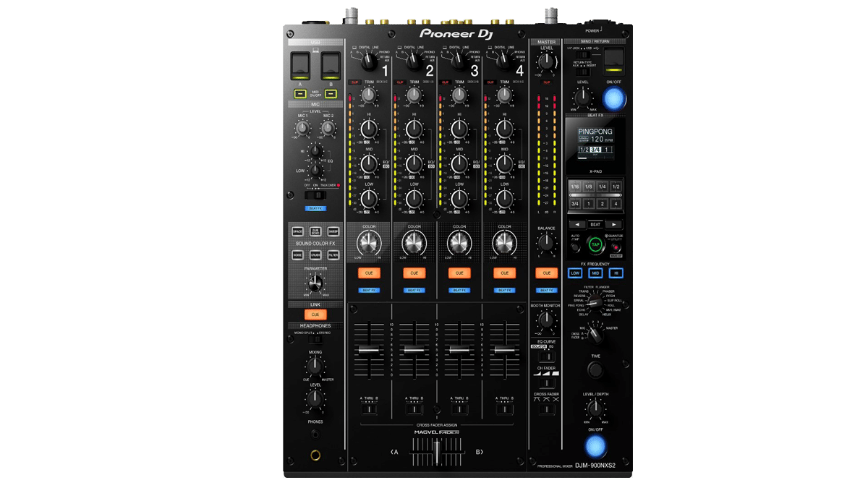Toggle FX FREQUENCY LOW button

coord(575,273)
